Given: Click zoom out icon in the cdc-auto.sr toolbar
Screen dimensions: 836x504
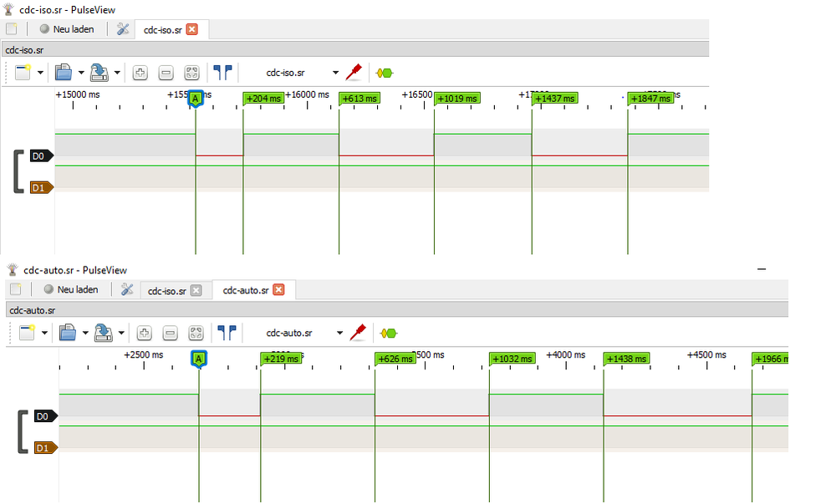Looking at the screenshot, I should coord(170,333).
